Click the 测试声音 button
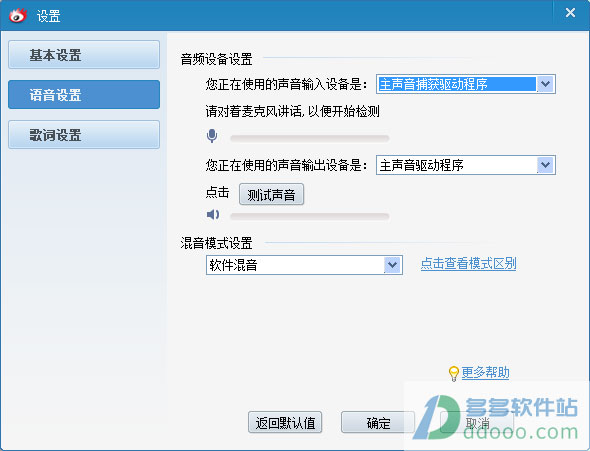 [271, 194]
